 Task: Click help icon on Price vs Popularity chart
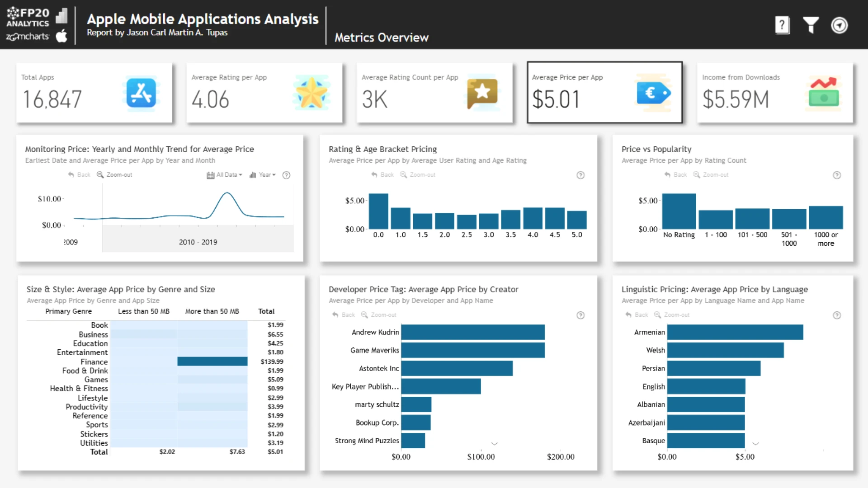pos(837,175)
